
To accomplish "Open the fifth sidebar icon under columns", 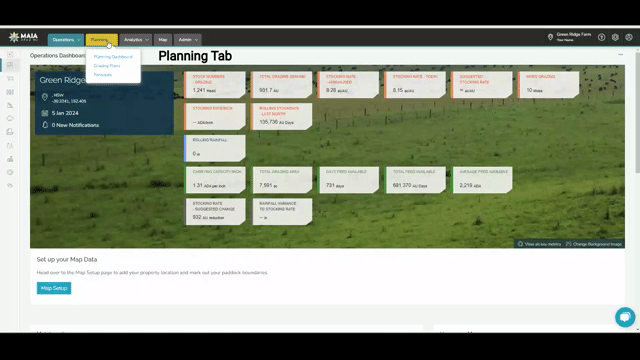I will [x=10, y=105].
